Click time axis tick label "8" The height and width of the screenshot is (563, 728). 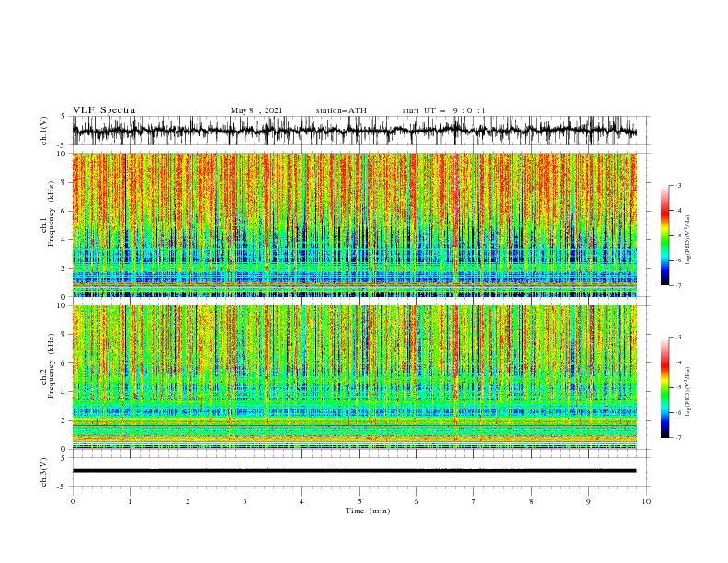pos(531,501)
